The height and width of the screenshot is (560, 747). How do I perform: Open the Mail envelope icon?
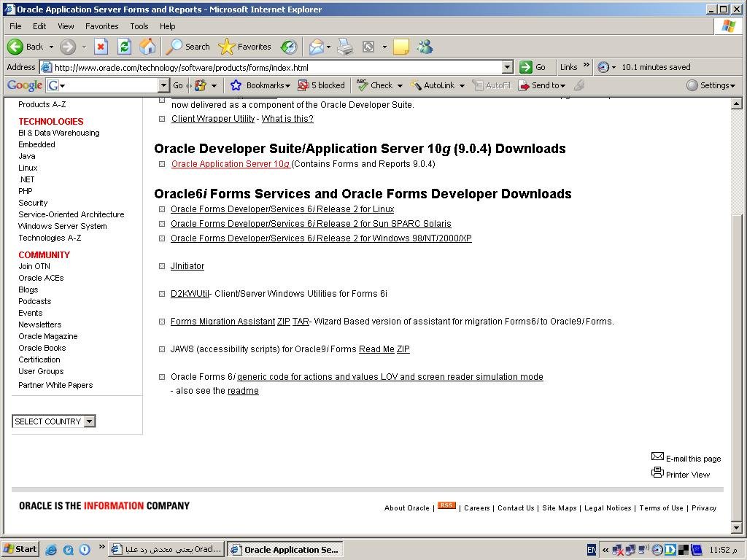(316, 47)
